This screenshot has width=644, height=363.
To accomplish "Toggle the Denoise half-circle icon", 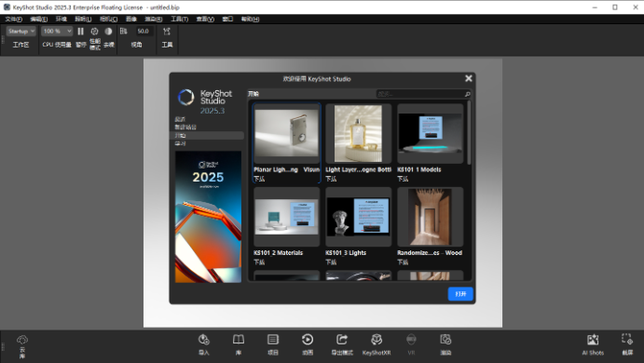I will [x=108, y=31].
